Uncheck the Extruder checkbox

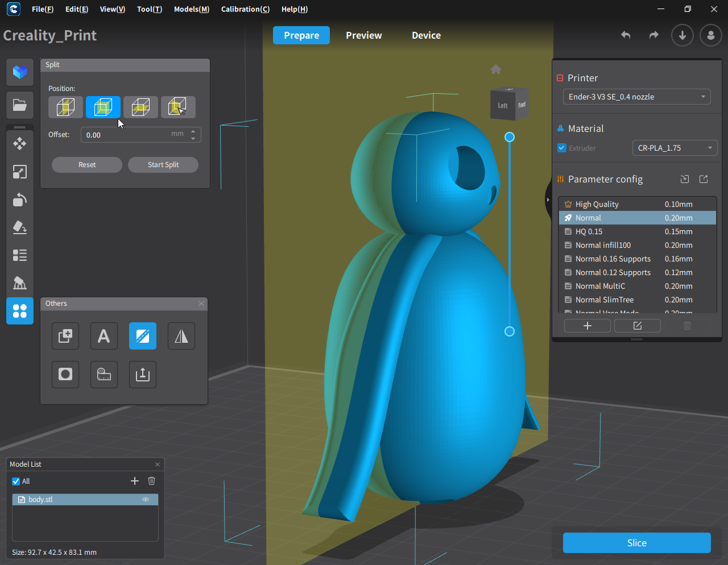pos(562,148)
